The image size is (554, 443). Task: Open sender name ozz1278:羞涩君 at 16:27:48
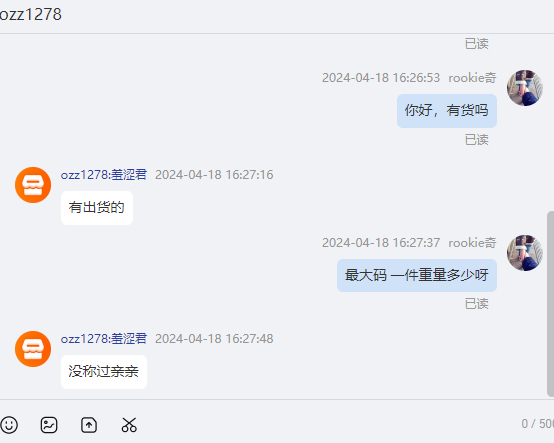[x=104, y=338]
